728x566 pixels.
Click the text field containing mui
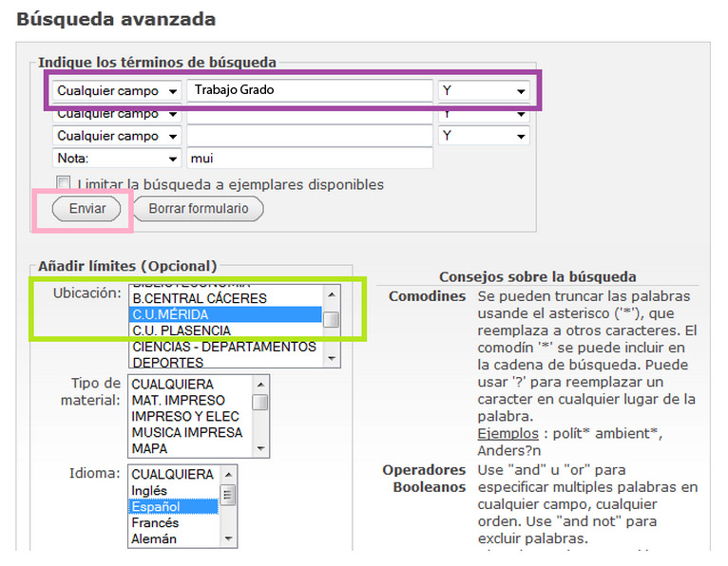coord(310,159)
